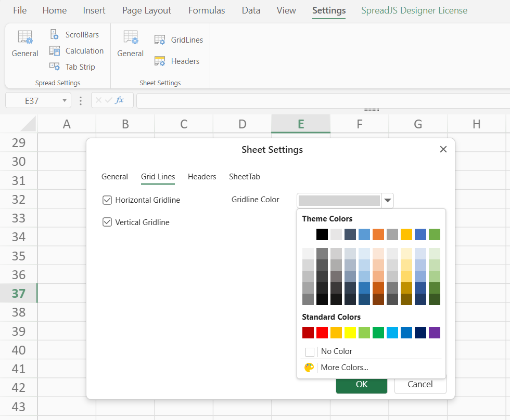This screenshot has width=510, height=420.
Task: Select the standard dark red swatch
Action: 308,333
